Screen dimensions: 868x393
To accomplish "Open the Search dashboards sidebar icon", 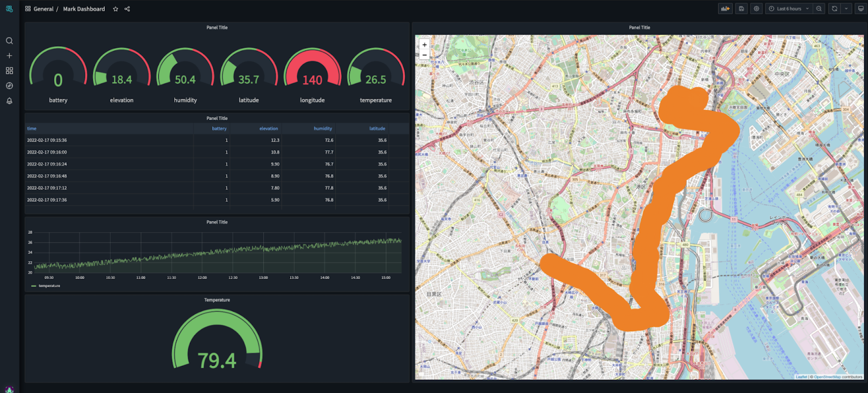I will [x=9, y=41].
